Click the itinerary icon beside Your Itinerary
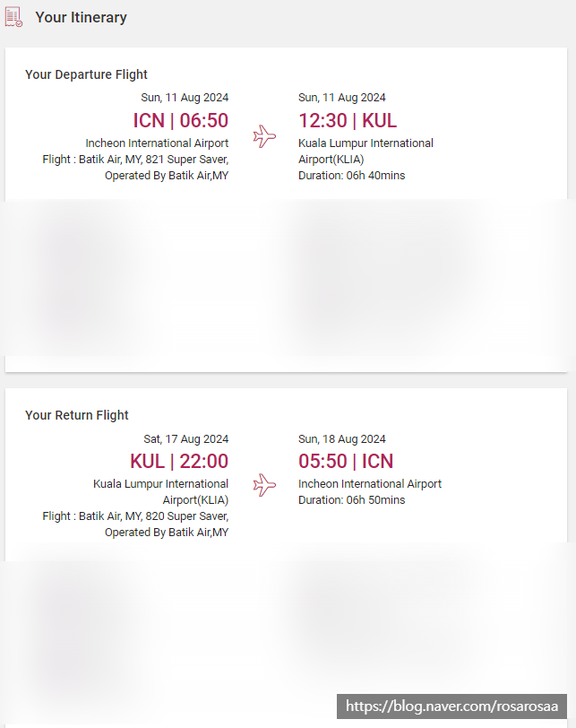 pos(13,17)
